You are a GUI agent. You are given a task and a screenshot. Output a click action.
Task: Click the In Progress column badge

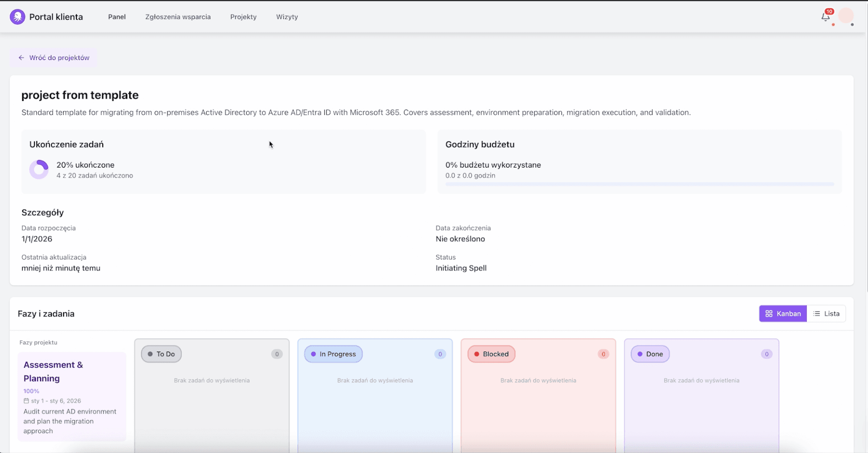(x=333, y=353)
